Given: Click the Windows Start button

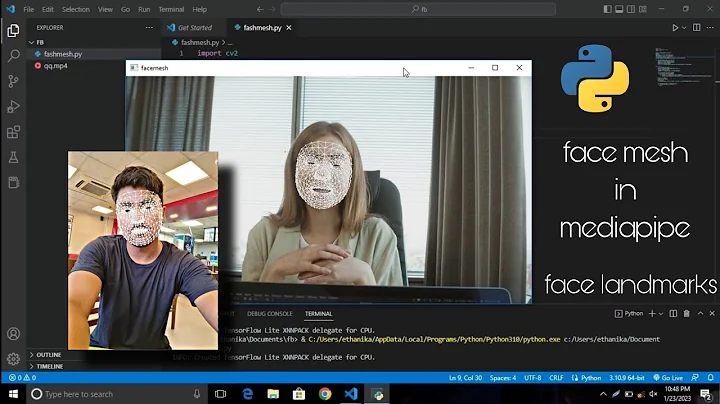Looking at the screenshot, I should 13,394.
